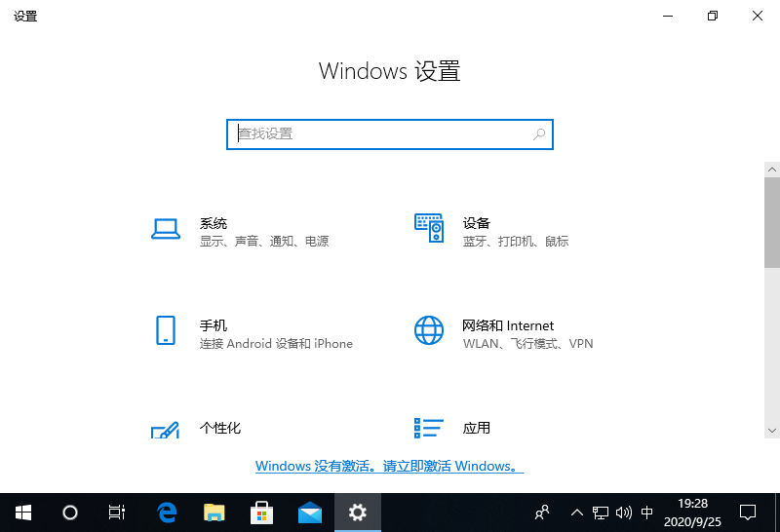780x532 pixels.
Task: Open Cortana circle in the taskbar
Action: click(70, 513)
